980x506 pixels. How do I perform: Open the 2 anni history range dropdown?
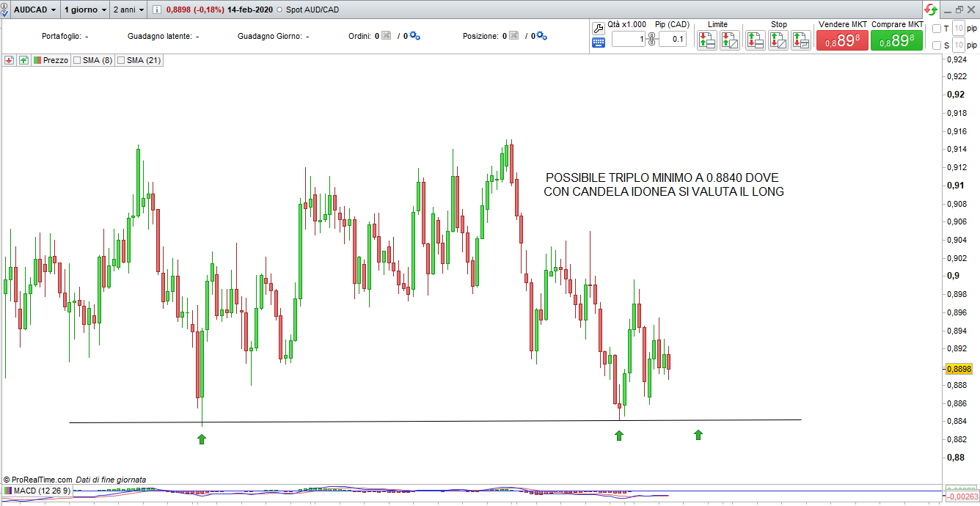128,10
